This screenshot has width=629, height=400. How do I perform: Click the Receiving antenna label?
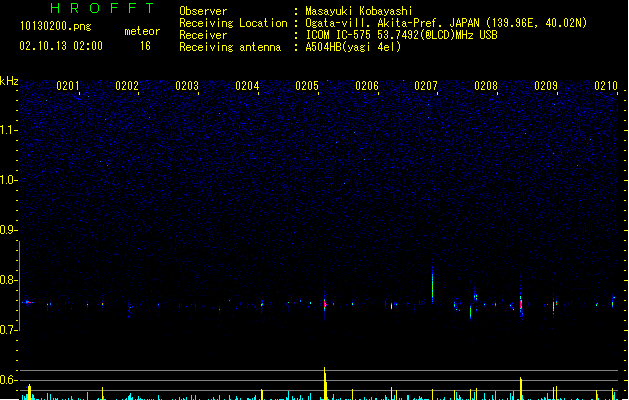(x=230, y=47)
